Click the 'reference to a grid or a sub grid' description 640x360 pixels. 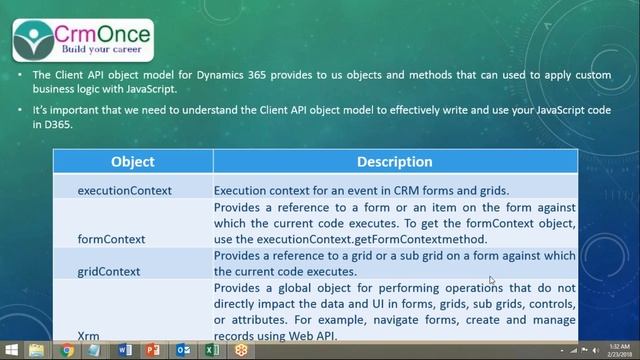(x=395, y=264)
